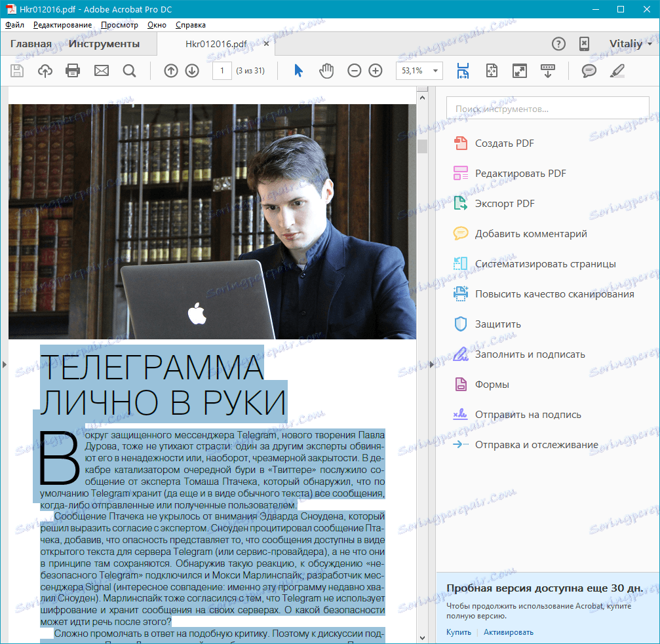Click the ТЕЛЕГРАММА headline text

(152, 368)
